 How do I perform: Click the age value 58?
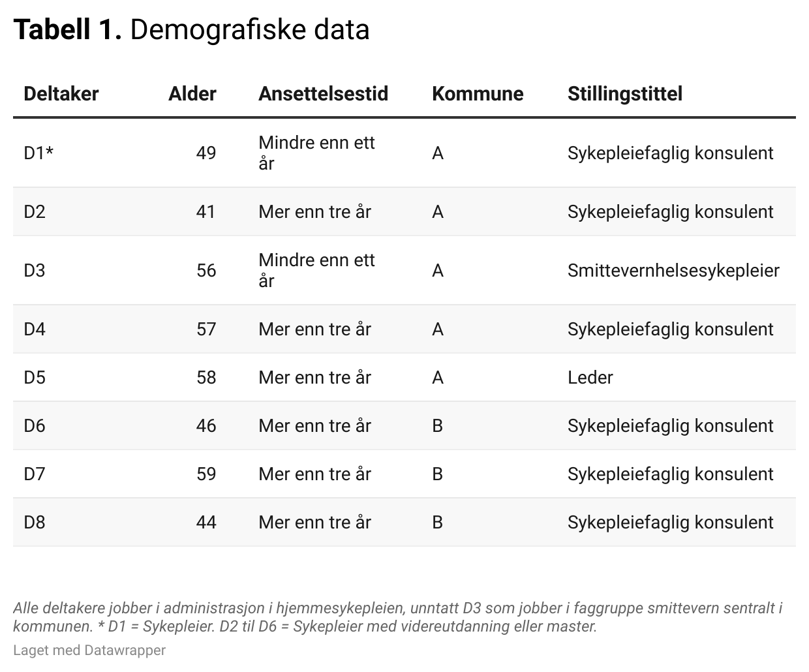coord(206,378)
